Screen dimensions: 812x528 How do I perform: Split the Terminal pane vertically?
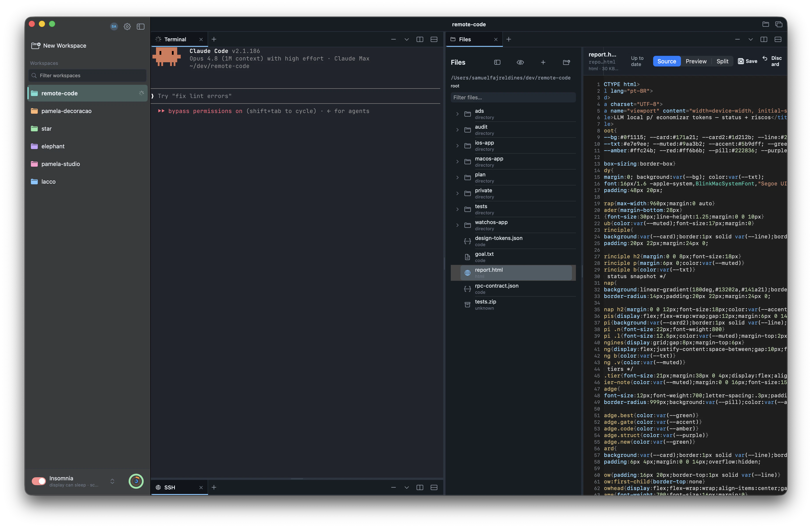420,39
